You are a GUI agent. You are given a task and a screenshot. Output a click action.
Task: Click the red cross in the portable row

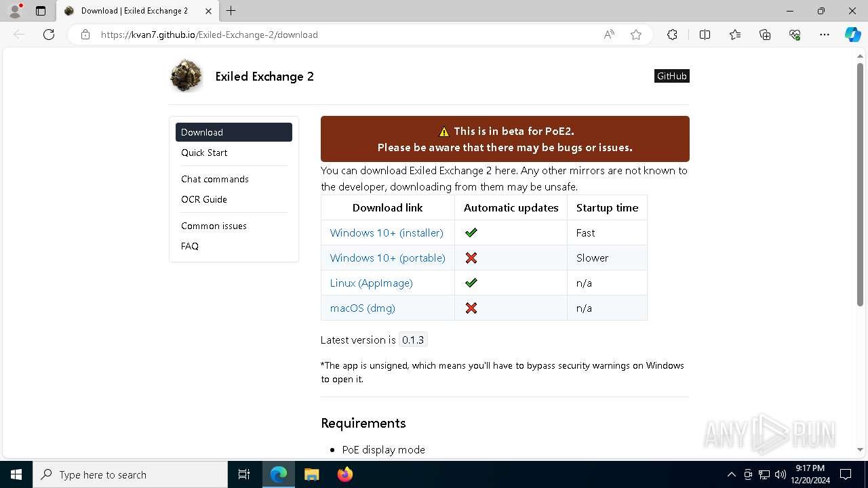pyautogui.click(x=471, y=258)
